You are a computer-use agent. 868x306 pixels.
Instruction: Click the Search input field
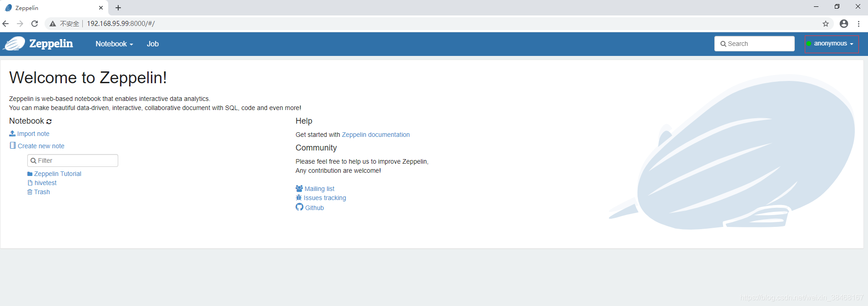pyautogui.click(x=754, y=44)
